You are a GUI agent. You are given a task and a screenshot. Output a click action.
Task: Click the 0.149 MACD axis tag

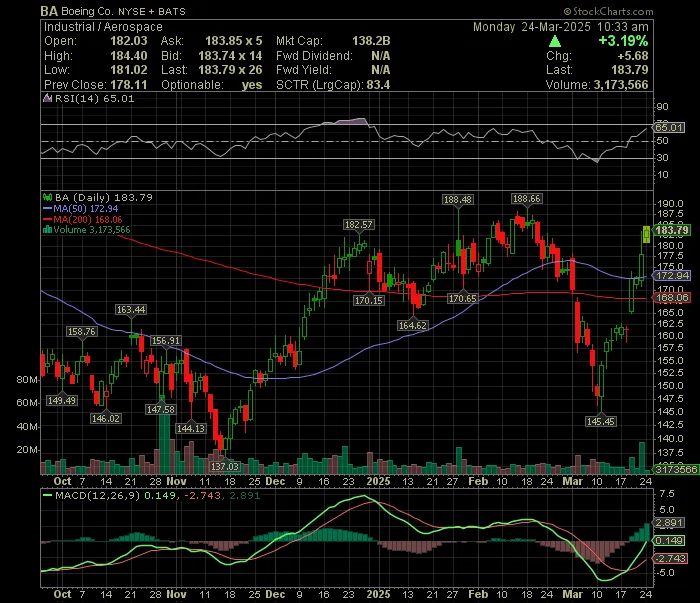(x=668, y=541)
